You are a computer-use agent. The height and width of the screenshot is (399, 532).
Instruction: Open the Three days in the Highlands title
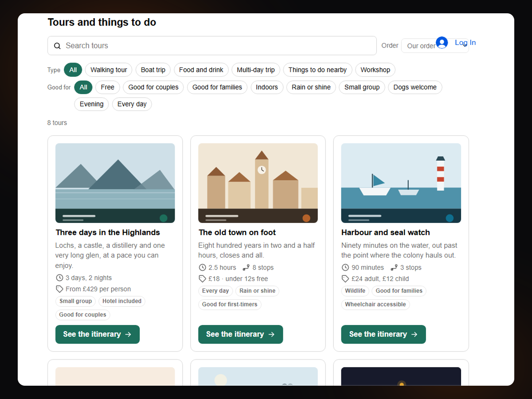pyautogui.click(x=108, y=232)
